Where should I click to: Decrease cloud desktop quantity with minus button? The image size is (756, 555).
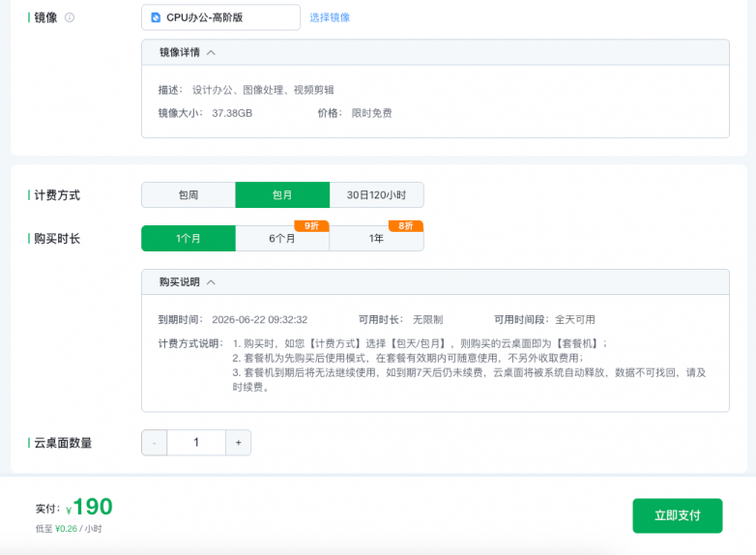[155, 443]
